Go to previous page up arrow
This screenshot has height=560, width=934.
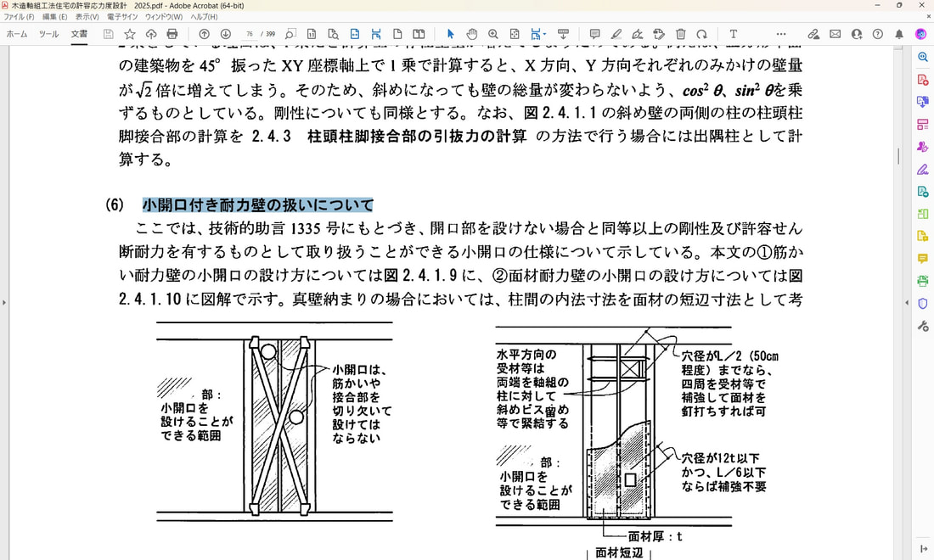(205, 34)
